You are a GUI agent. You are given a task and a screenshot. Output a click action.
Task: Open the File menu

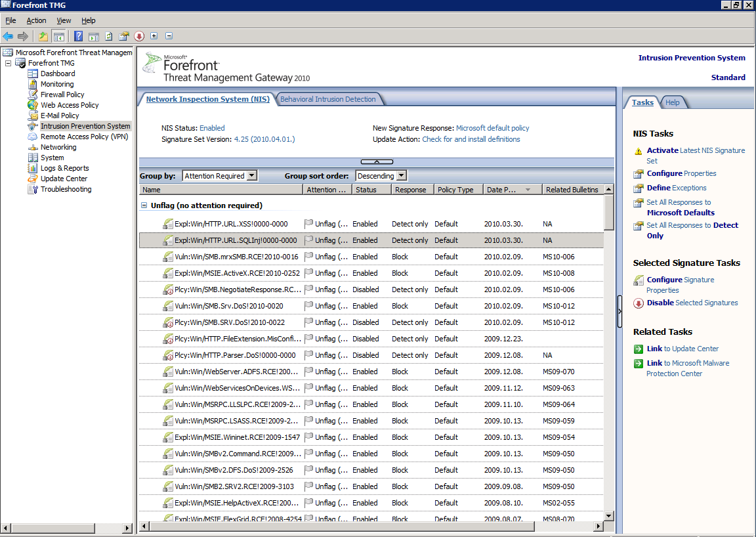pyautogui.click(x=10, y=20)
